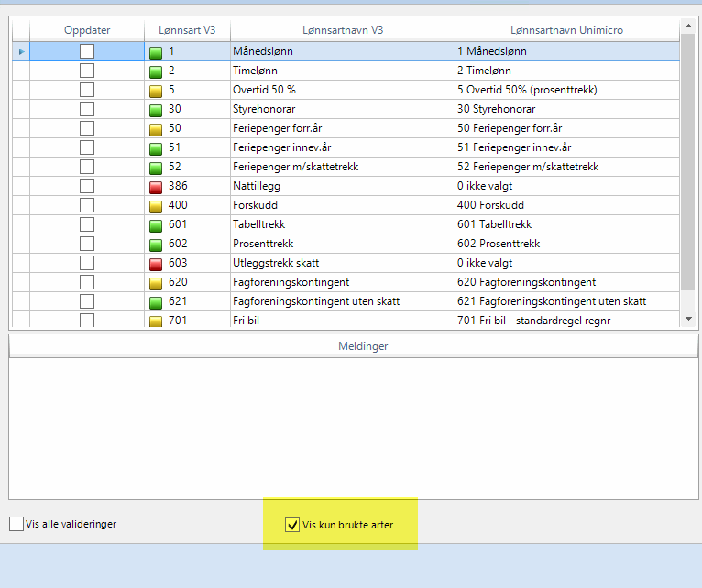The height and width of the screenshot is (588, 702).
Task: Click red status icon for Utleggstrekk skatt
Action: click(x=156, y=264)
